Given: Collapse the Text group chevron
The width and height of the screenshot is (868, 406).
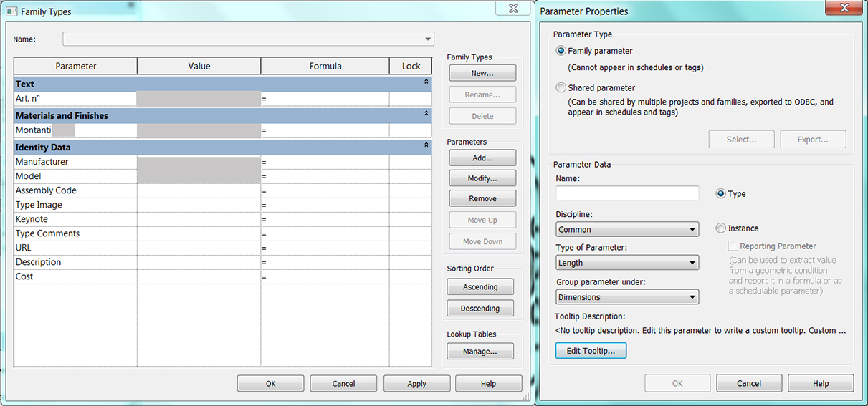Looking at the screenshot, I should pos(426,84).
